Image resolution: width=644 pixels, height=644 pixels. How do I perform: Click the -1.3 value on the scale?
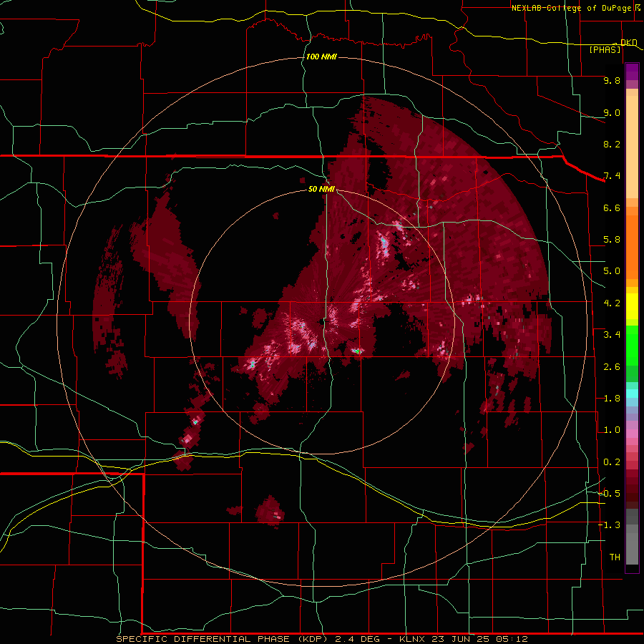point(610,525)
